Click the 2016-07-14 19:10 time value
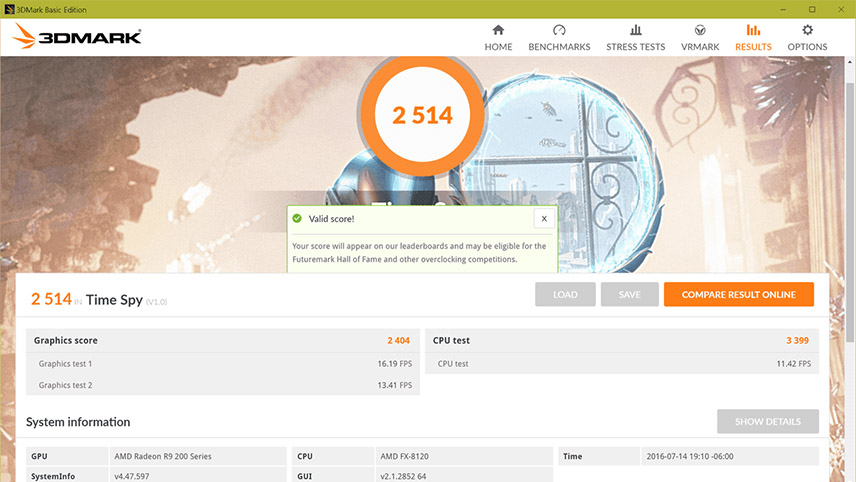This screenshot has height=482, width=856. click(690, 456)
